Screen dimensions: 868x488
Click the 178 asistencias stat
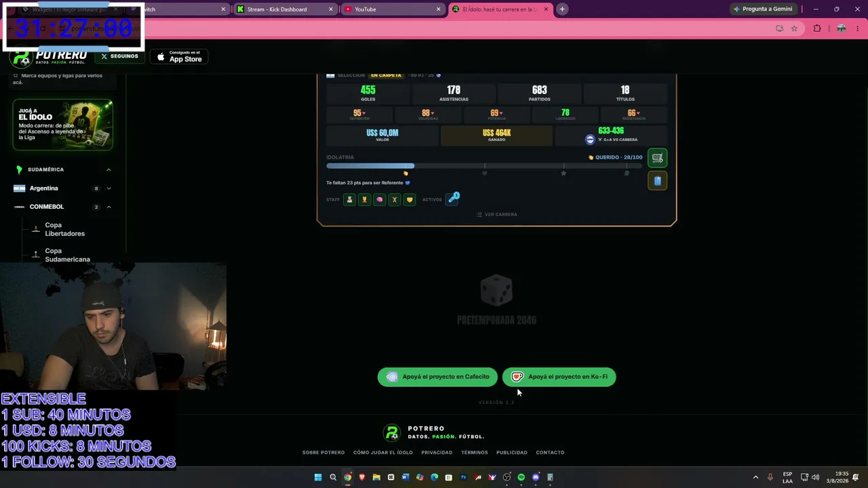(454, 94)
